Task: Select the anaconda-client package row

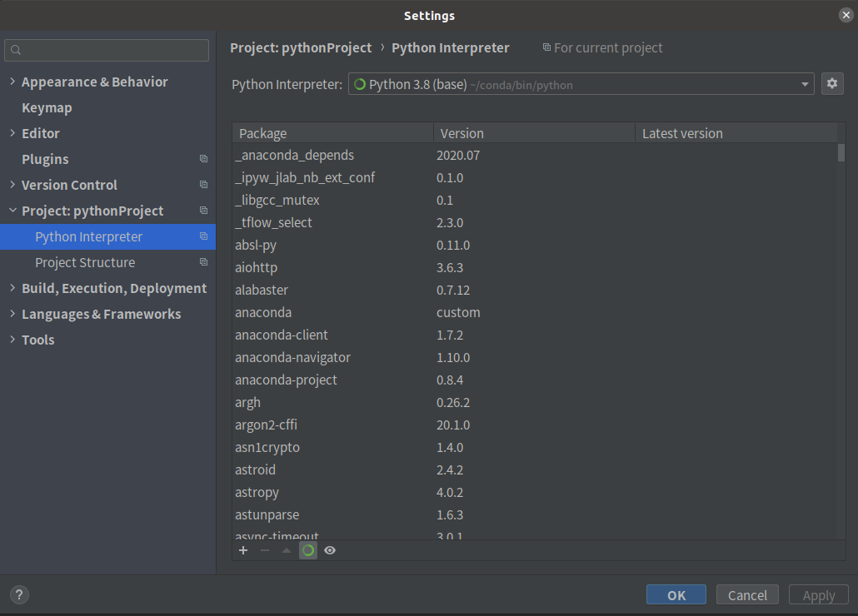Action: [x=535, y=335]
